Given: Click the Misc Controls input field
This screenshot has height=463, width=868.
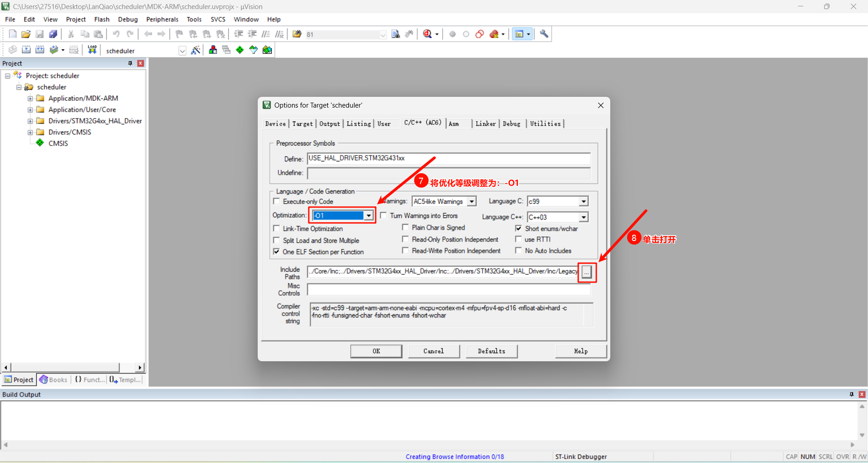Looking at the screenshot, I should tap(449, 289).
